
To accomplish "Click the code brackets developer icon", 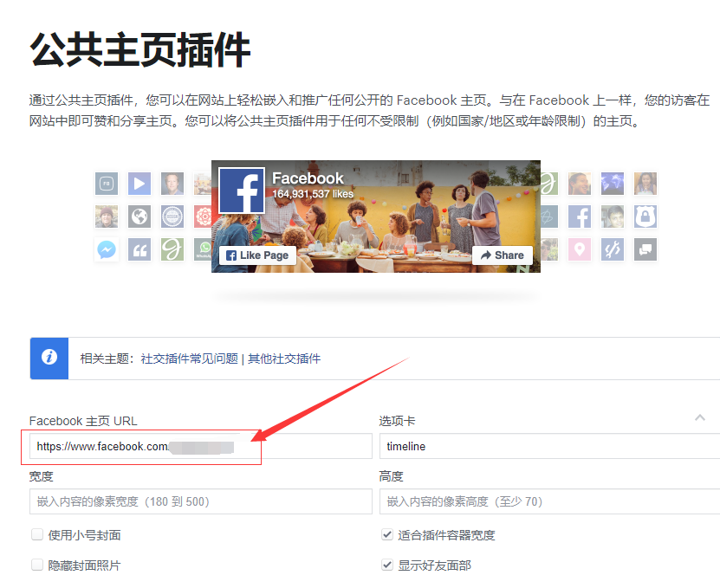I will tap(612, 249).
